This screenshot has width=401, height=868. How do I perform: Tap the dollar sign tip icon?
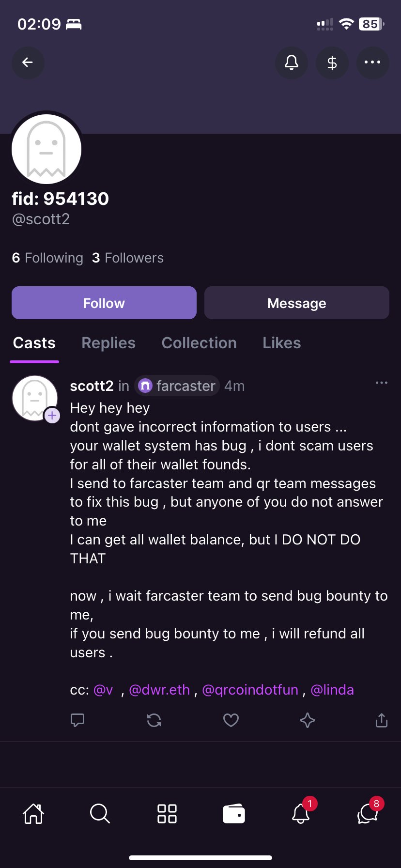(332, 62)
